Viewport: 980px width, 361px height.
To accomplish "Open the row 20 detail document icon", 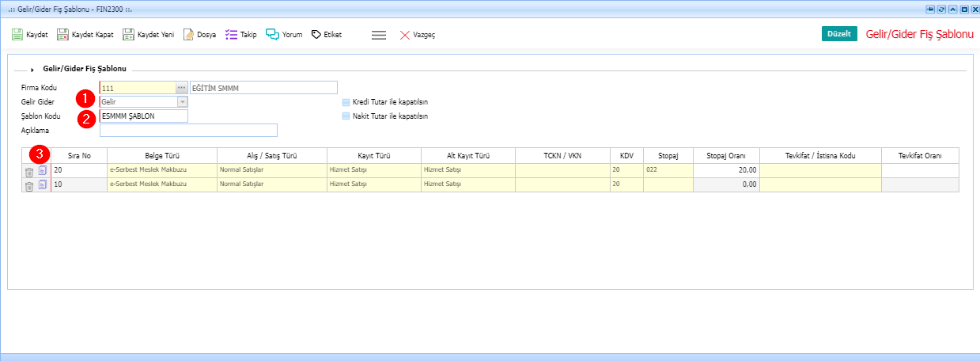I will pos(43,171).
